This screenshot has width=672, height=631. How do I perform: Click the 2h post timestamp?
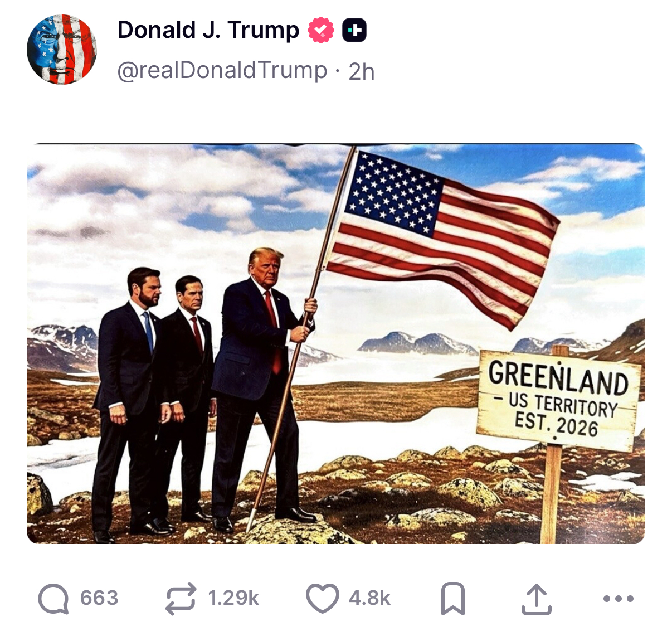pos(362,71)
